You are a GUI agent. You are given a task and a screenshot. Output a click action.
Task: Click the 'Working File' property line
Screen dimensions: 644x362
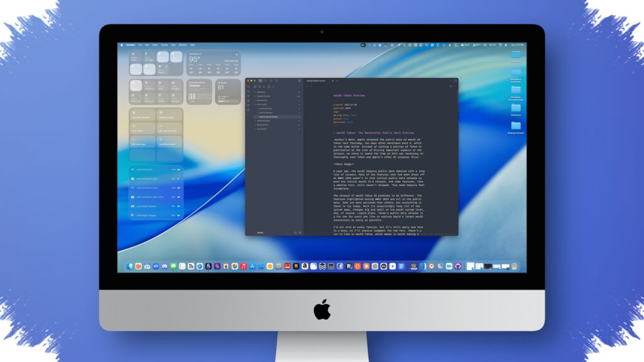345,116
